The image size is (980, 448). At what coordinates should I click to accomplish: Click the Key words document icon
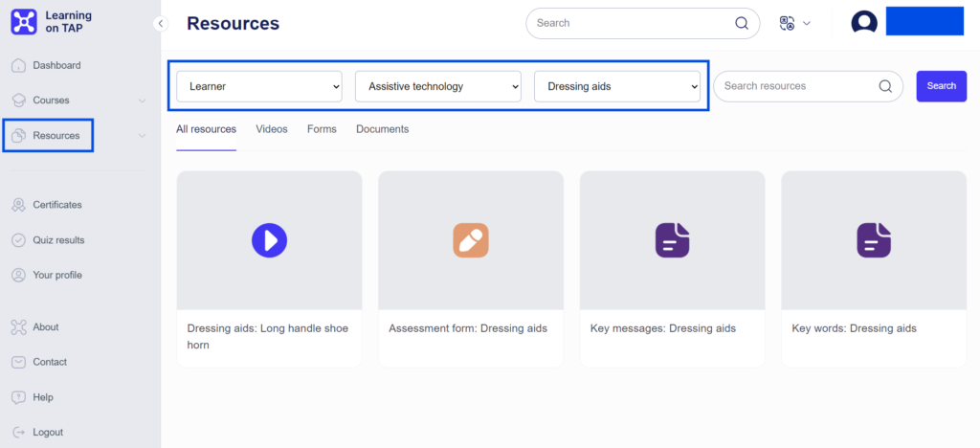(x=874, y=240)
